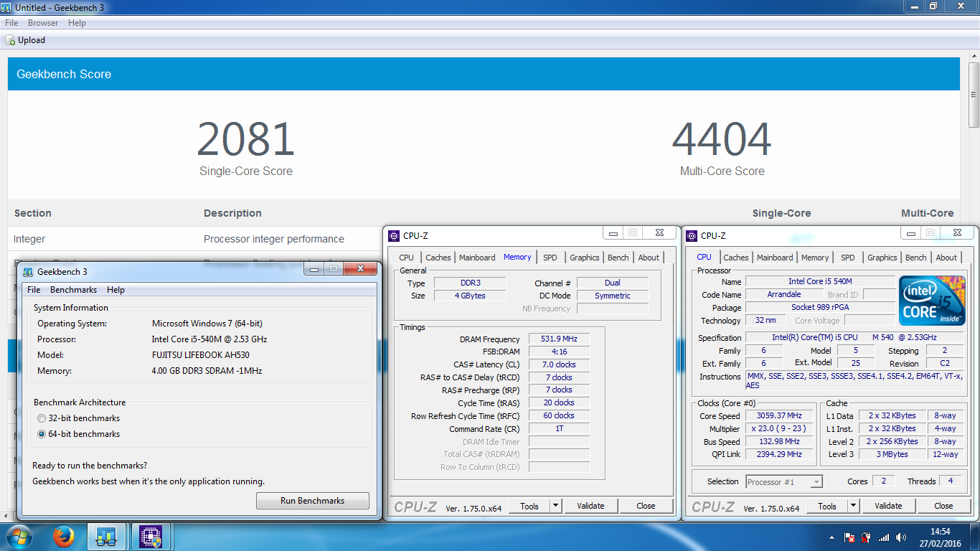Open the Tools dropdown arrow in processor CPU-Z
This screenshot has height=551, width=980.
[x=853, y=506]
